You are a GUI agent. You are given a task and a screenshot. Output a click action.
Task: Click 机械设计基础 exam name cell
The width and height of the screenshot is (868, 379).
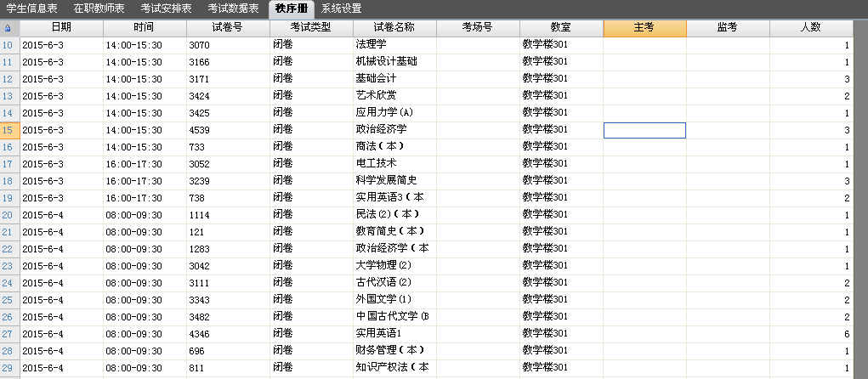pyautogui.click(x=394, y=63)
